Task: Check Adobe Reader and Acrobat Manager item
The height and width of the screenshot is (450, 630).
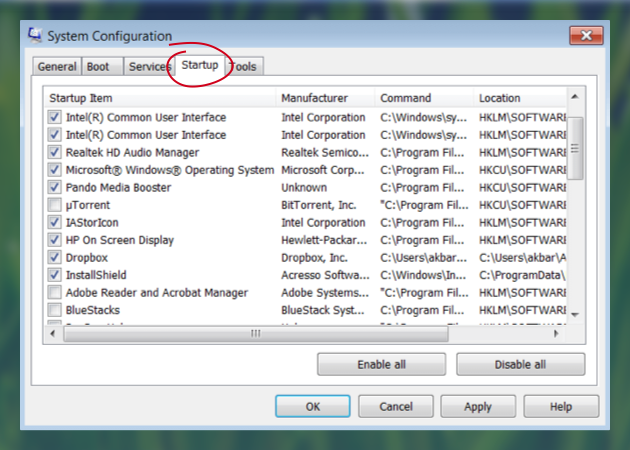Action: 54,292
